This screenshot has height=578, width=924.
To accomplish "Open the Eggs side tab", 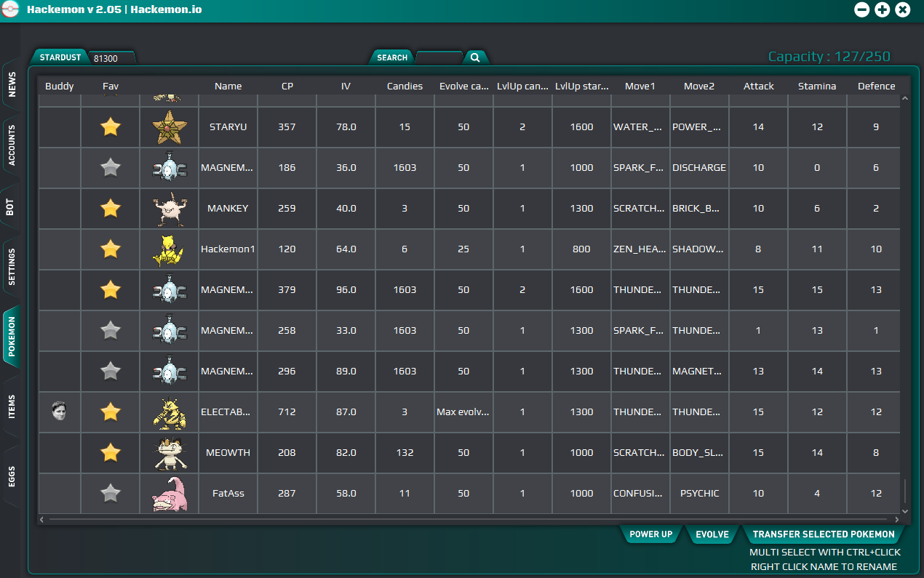I will [12, 476].
